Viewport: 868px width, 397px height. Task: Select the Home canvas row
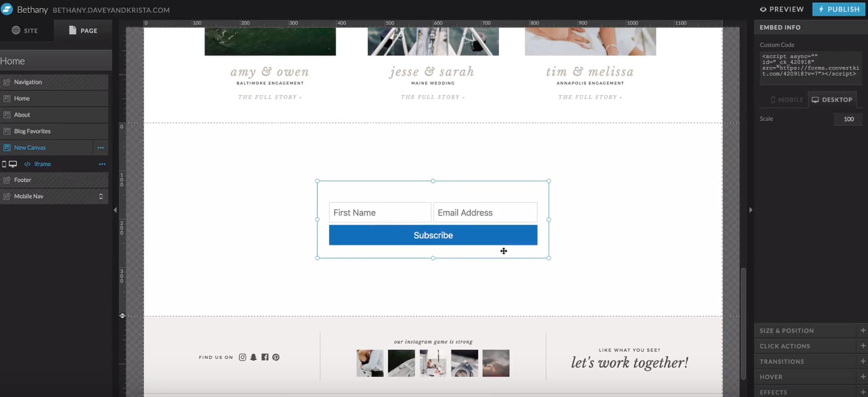click(54, 98)
